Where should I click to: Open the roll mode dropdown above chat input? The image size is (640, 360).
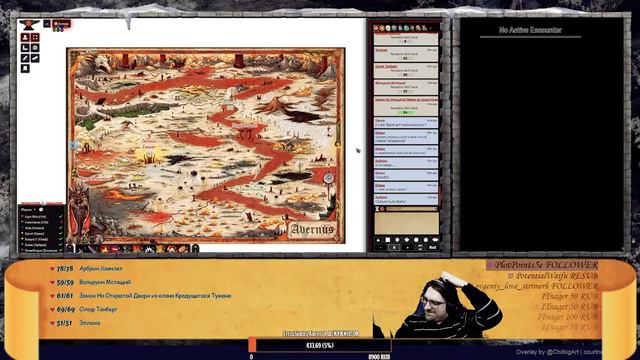[x=411, y=209]
